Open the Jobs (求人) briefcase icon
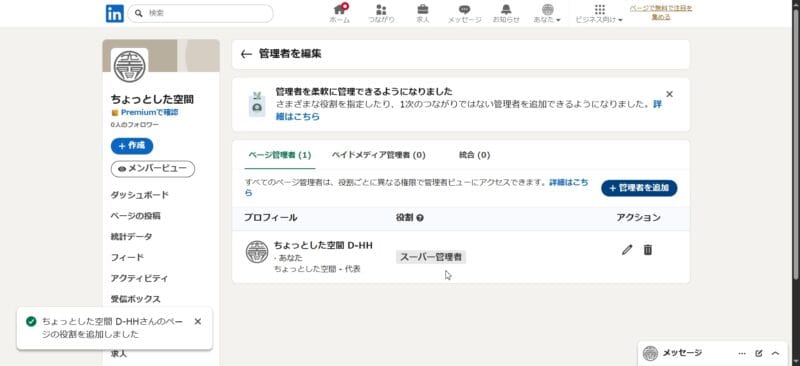Viewport: 800px width, 366px height. 422,14
